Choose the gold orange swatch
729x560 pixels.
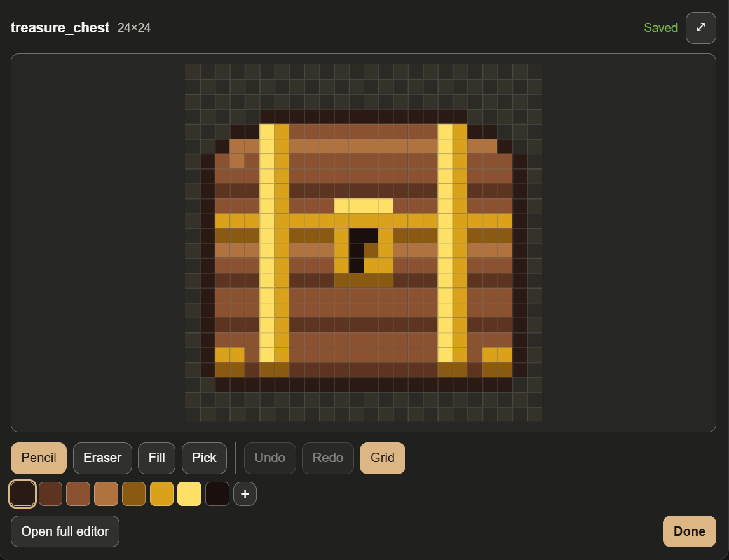coord(162,494)
